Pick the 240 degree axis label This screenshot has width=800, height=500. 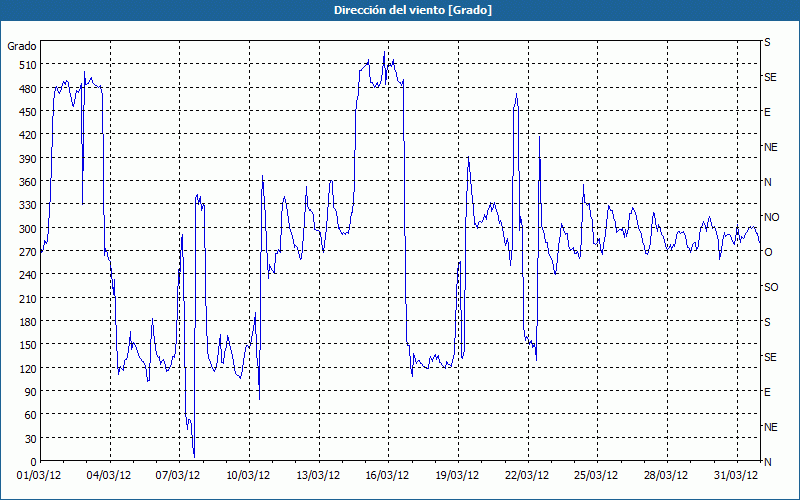(28, 275)
